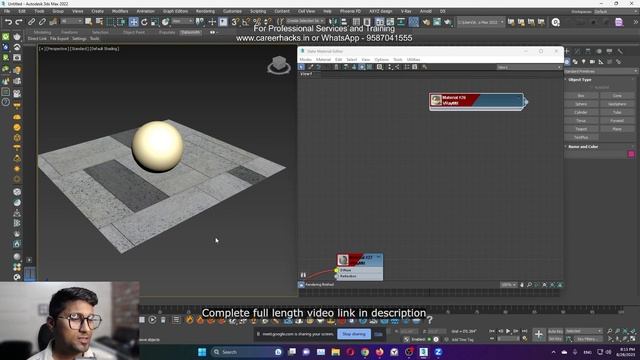Click the Teapot primitive button
This screenshot has width=640, height=360.
(x=581, y=129)
